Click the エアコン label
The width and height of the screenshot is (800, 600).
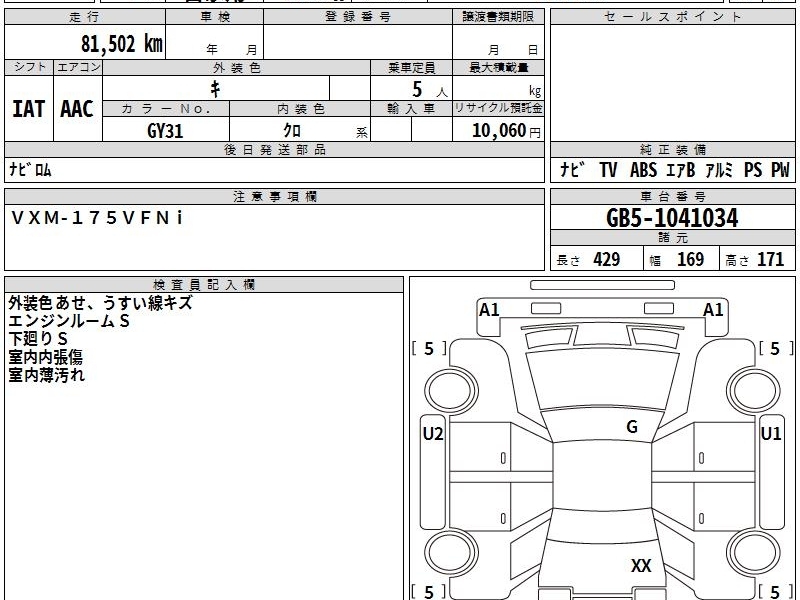[78, 67]
